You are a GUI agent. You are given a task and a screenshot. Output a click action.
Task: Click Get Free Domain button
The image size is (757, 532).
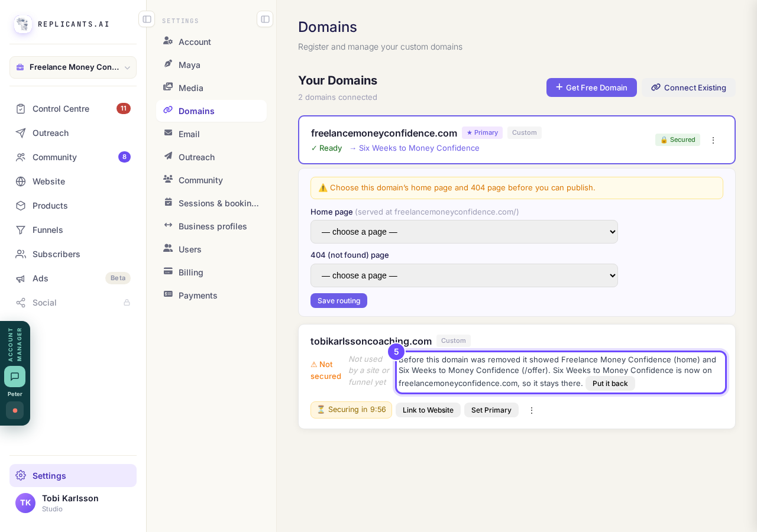point(591,87)
